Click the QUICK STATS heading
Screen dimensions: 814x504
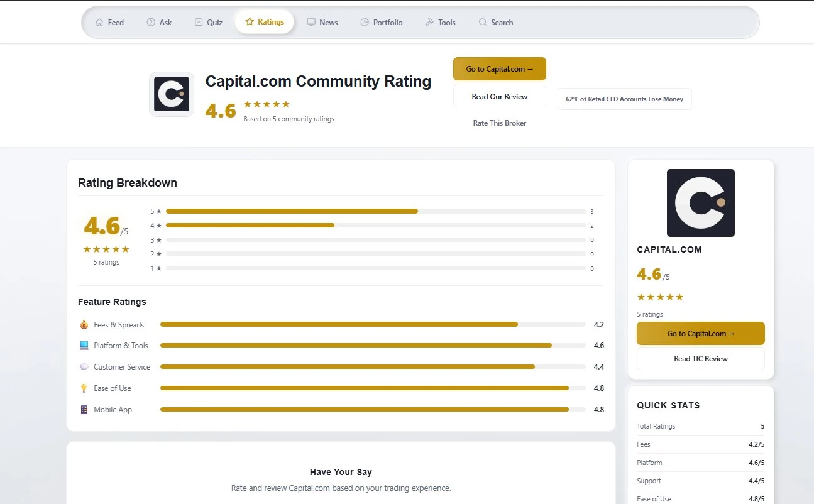[x=668, y=406]
